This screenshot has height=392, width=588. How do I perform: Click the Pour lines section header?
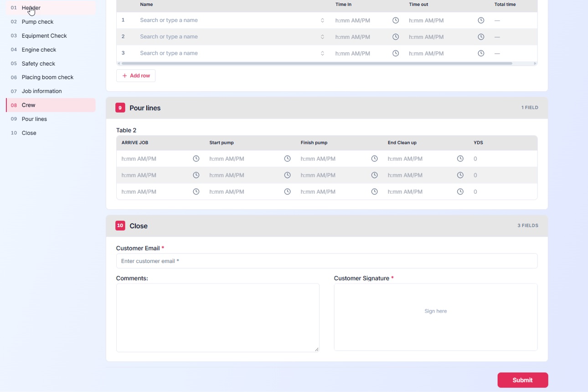pos(327,108)
